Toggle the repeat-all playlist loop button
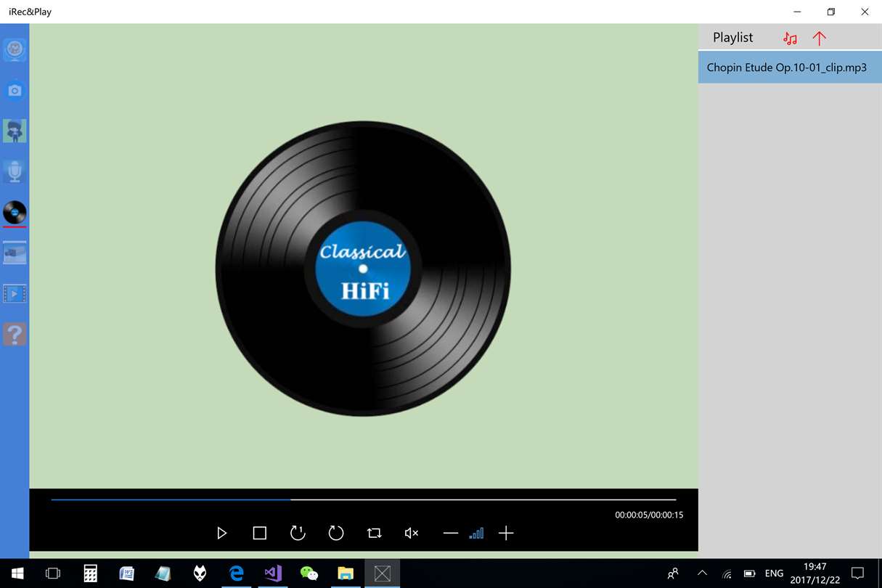The image size is (882, 588). pyautogui.click(x=374, y=534)
